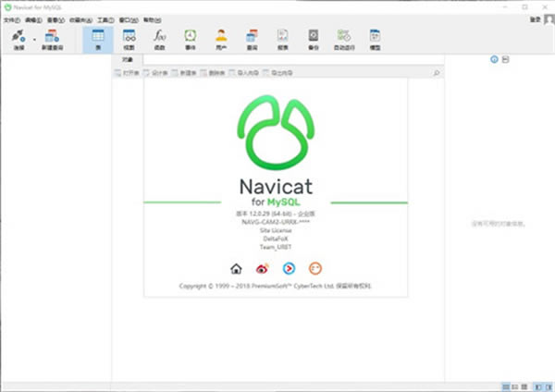
Task: Switch to detail view in status bar
Action: (515, 387)
